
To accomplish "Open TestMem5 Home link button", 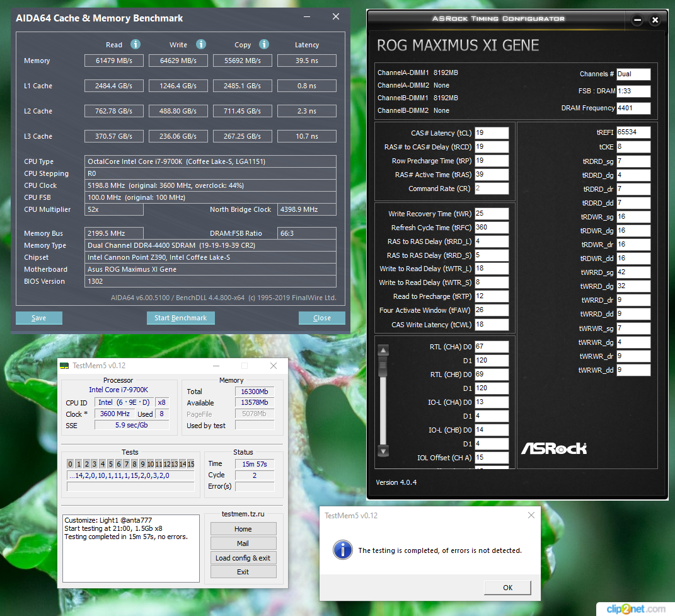I will coord(243,529).
